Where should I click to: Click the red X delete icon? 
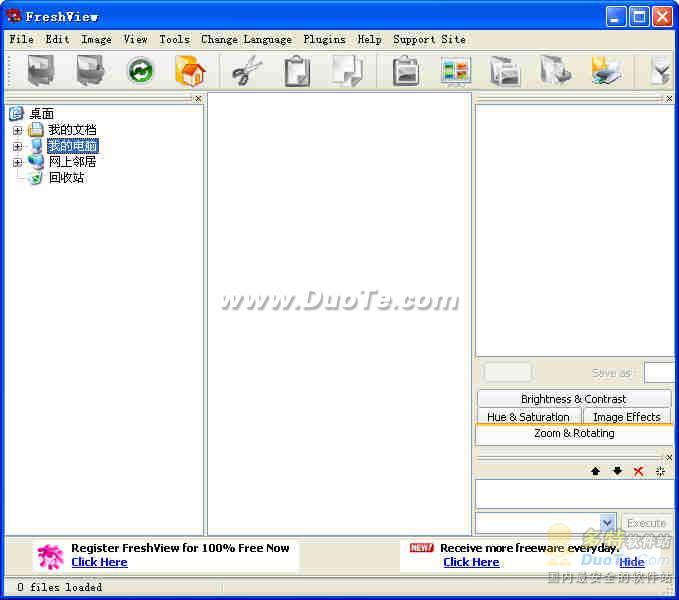point(638,471)
